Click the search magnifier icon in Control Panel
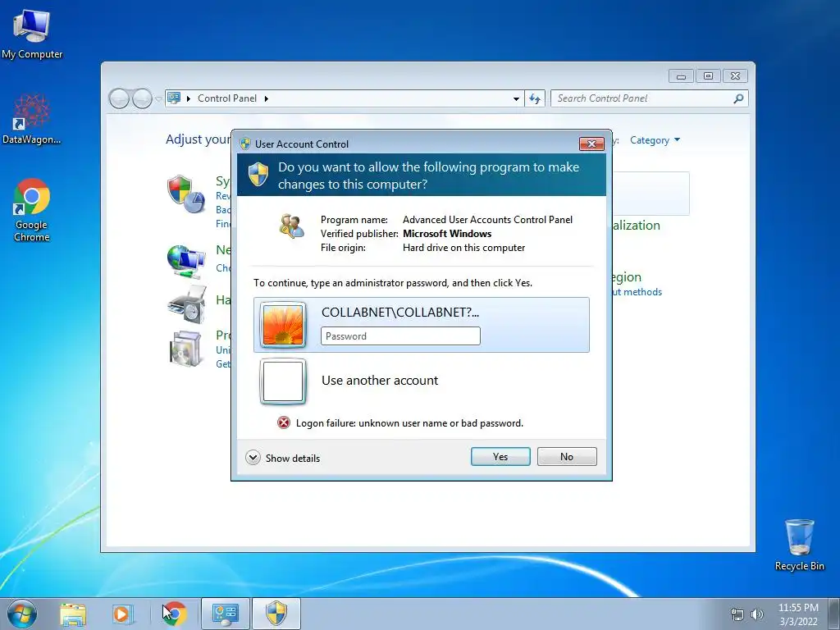 [x=739, y=98]
